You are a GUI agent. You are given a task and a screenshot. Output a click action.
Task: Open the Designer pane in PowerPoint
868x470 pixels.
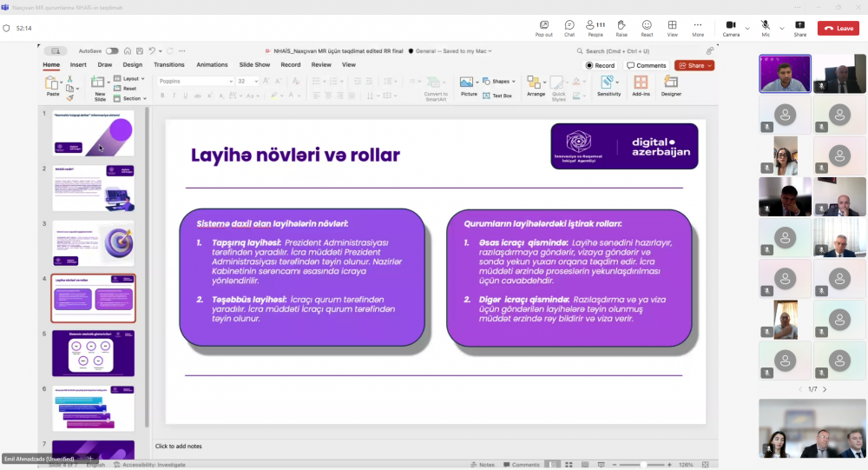click(x=671, y=85)
